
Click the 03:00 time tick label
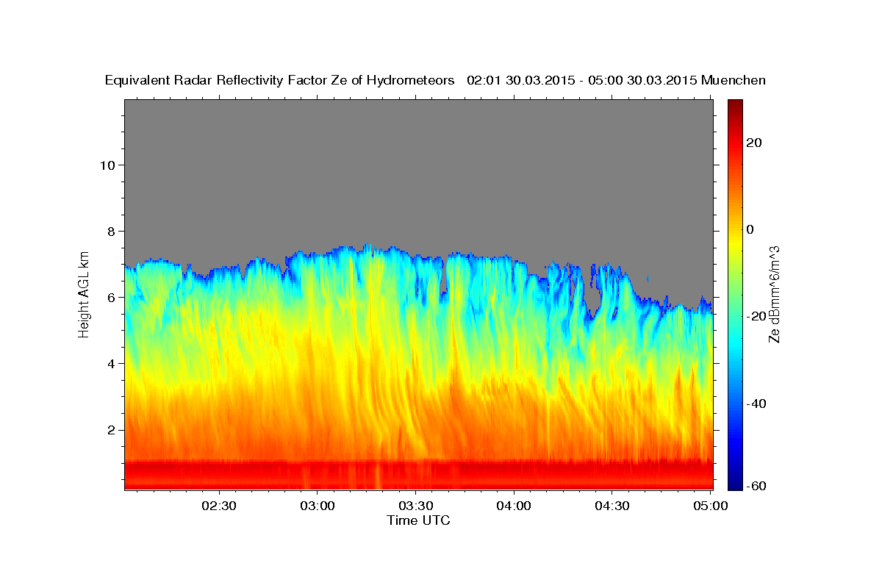[318, 506]
